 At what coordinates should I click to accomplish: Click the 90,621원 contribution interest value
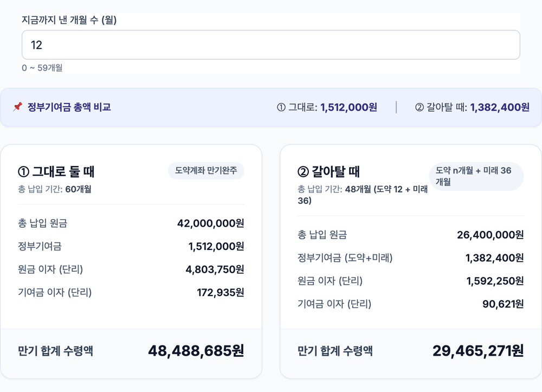[x=503, y=304]
